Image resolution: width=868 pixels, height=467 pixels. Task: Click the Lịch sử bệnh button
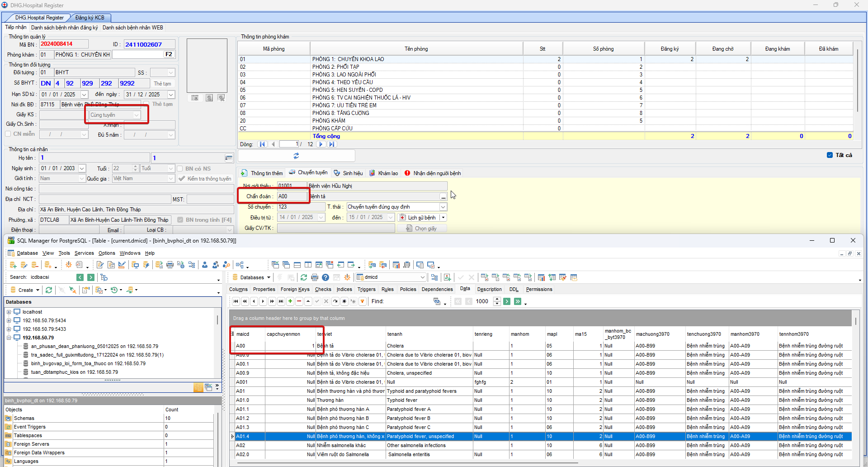point(418,218)
